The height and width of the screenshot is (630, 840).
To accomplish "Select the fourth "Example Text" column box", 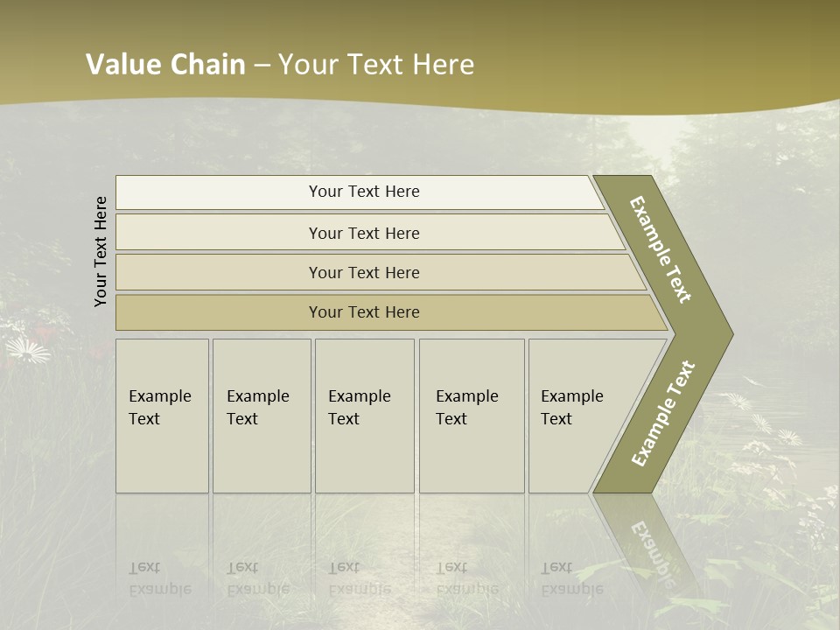I will 471,416.
